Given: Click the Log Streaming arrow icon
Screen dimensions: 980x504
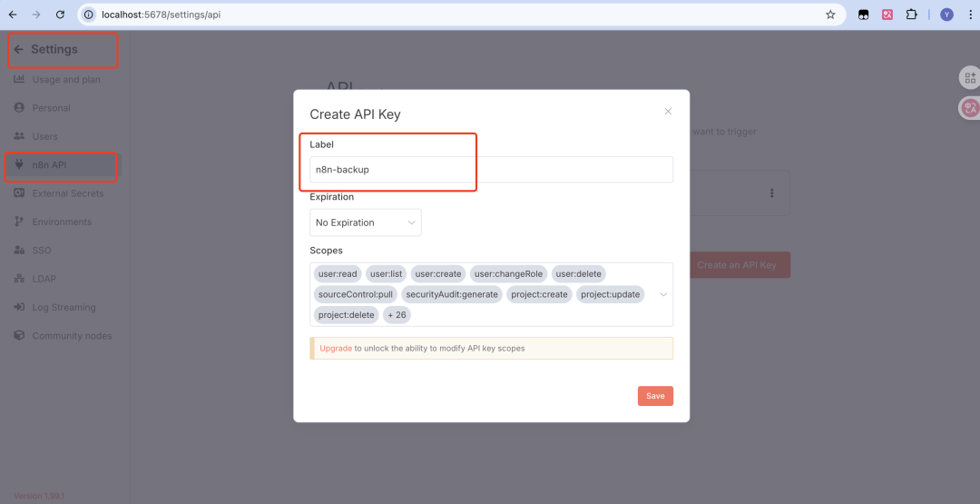Looking at the screenshot, I should [x=19, y=307].
